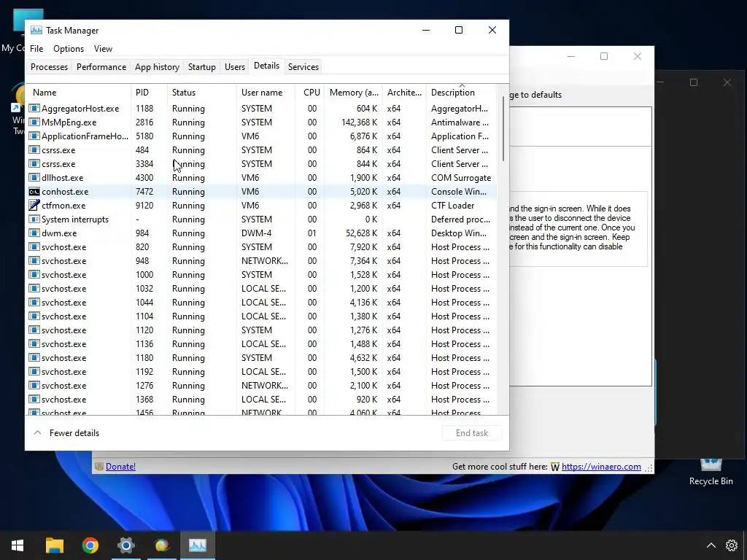This screenshot has width=747, height=560.
Task: Select svchost.exe with PID 1276
Action: 262,386
